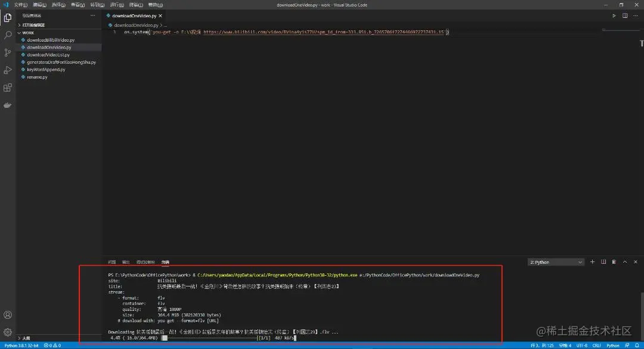Open the 选择(S) Selection menu
644x349 pixels.
pyautogui.click(x=58, y=5)
